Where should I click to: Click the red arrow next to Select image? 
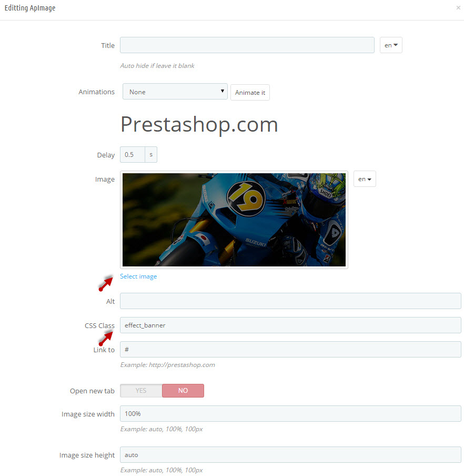click(x=106, y=283)
